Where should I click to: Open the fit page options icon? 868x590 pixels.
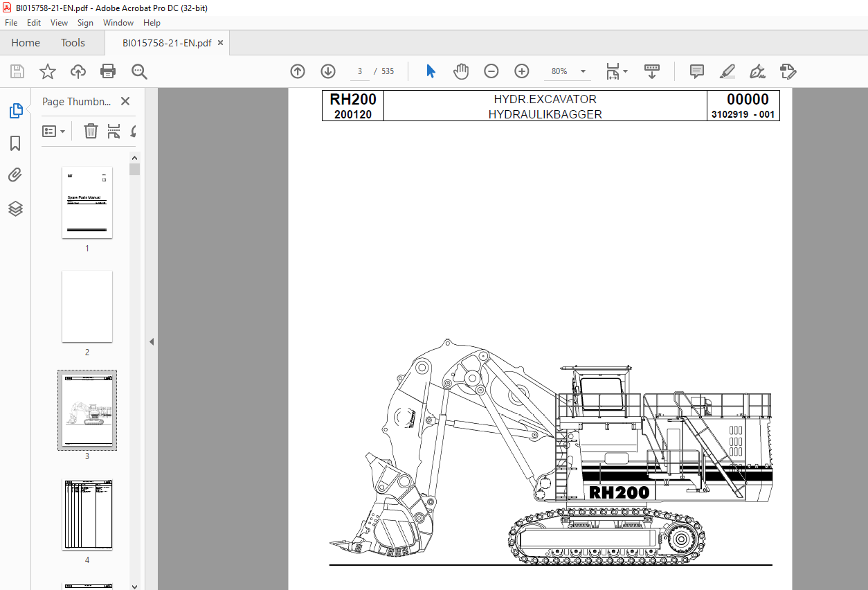click(x=613, y=71)
